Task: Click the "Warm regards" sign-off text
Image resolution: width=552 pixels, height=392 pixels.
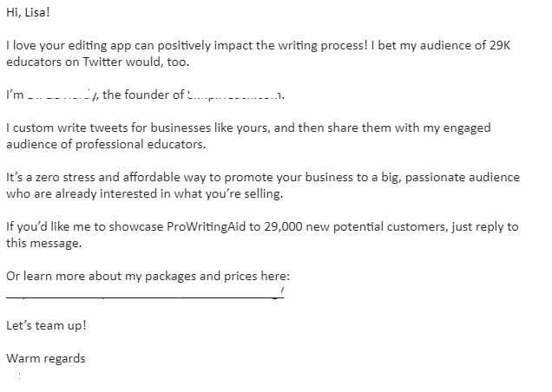Action: (46, 358)
